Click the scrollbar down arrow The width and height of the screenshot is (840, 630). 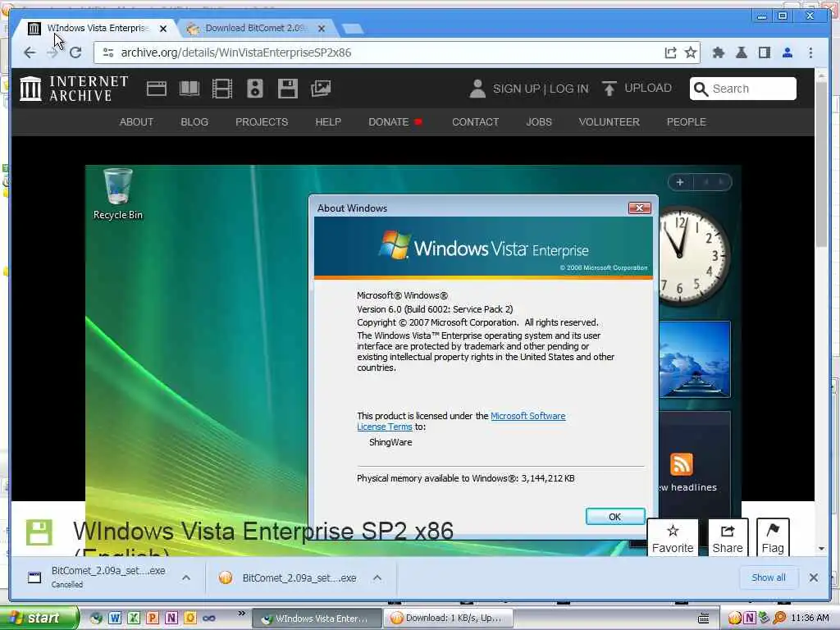click(821, 549)
